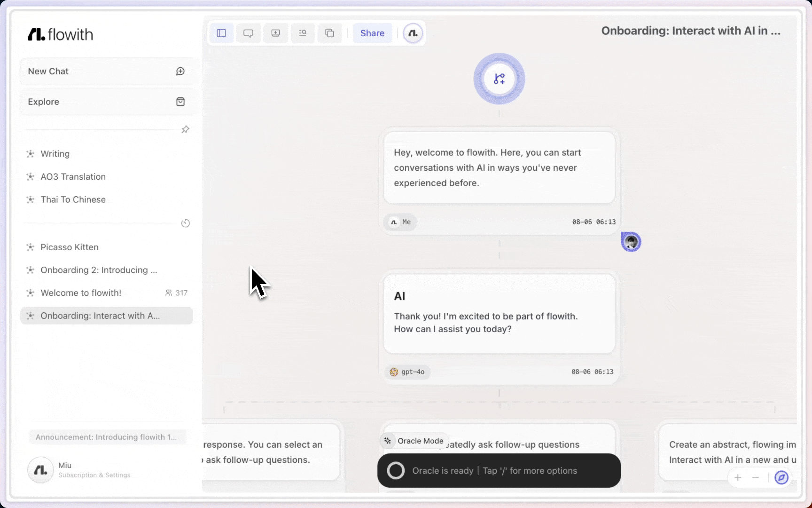Zoom out with the minus icon

(756, 478)
